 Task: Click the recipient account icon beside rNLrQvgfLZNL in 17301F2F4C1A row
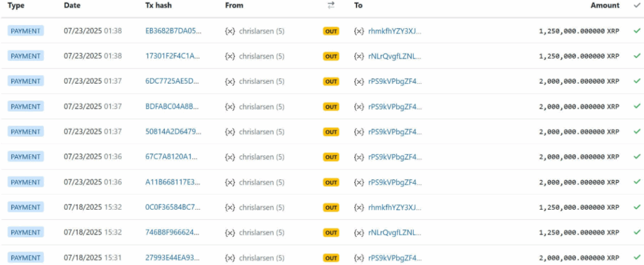point(359,56)
